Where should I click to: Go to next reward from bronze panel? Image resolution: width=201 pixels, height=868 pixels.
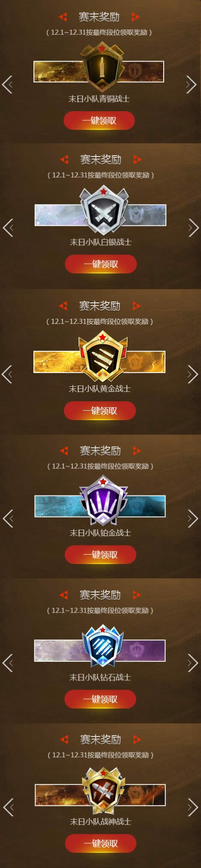point(191,85)
